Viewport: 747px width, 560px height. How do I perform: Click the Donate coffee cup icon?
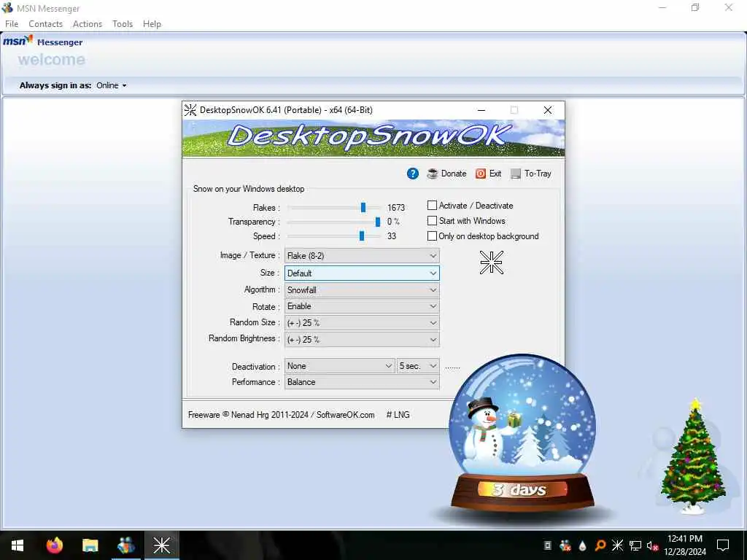point(433,174)
